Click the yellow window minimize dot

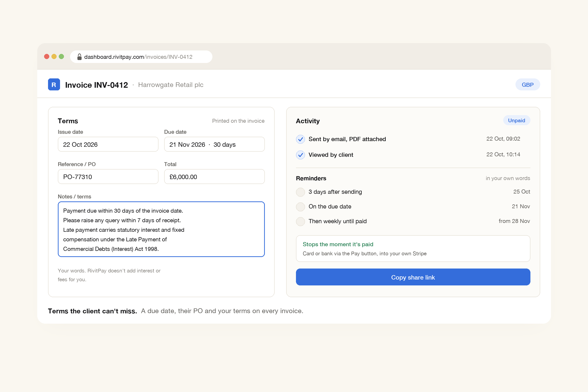[x=54, y=57]
